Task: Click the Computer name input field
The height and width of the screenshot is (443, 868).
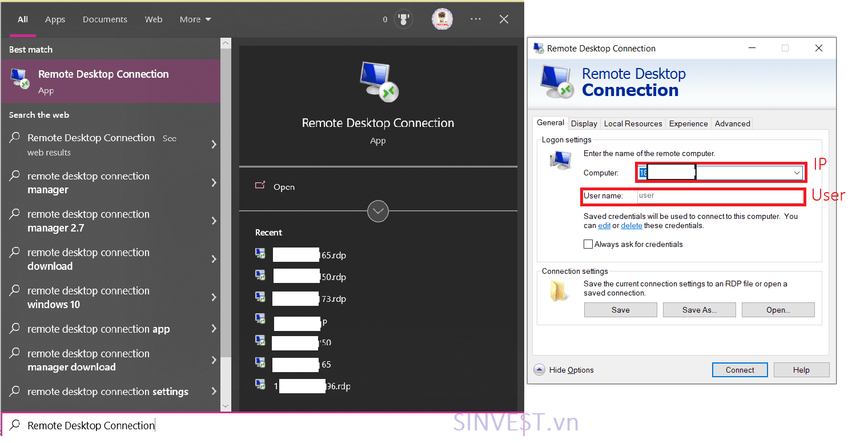Action: (x=720, y=173)
